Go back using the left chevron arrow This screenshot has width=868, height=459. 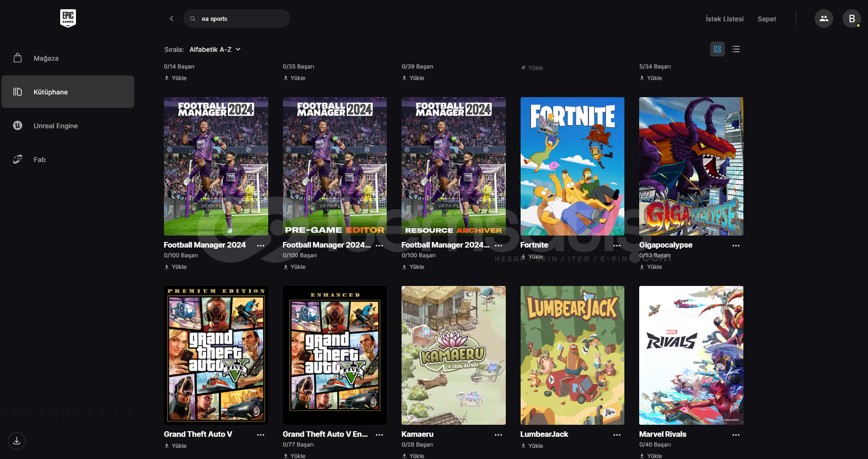pyautogui.click(x=171, y=19)
